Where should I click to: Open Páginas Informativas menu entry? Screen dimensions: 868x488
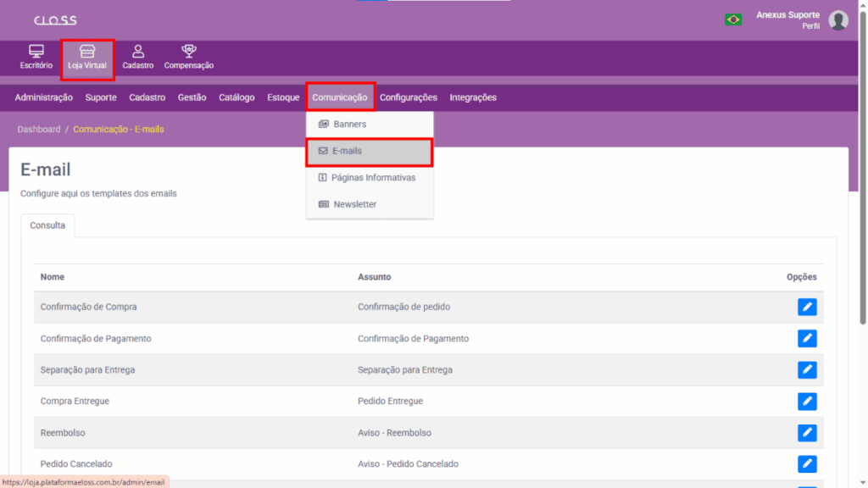click(373, 178)
